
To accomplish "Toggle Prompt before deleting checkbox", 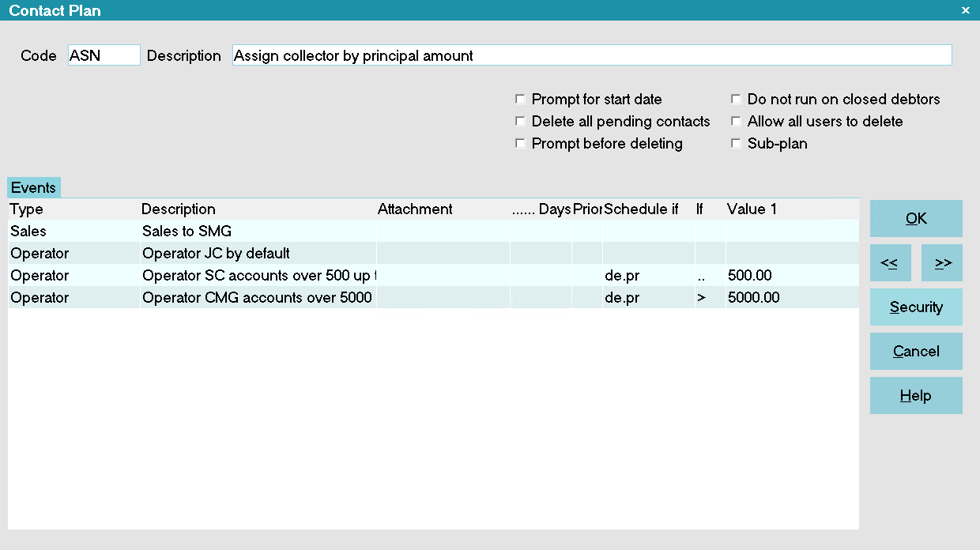I will pos(520,144).
